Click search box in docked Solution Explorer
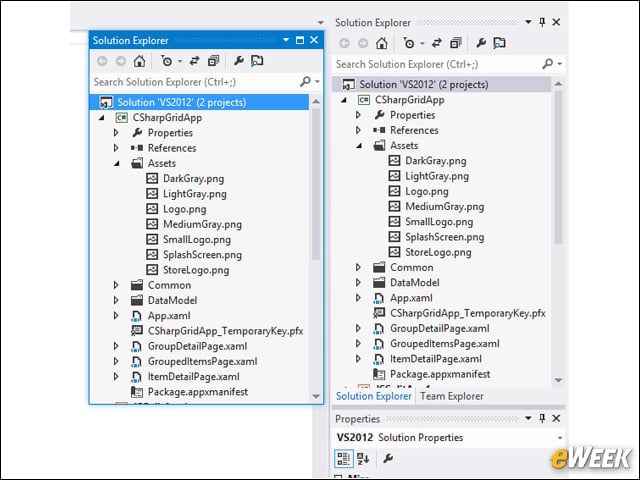The image size is (640, 480). 438,64
